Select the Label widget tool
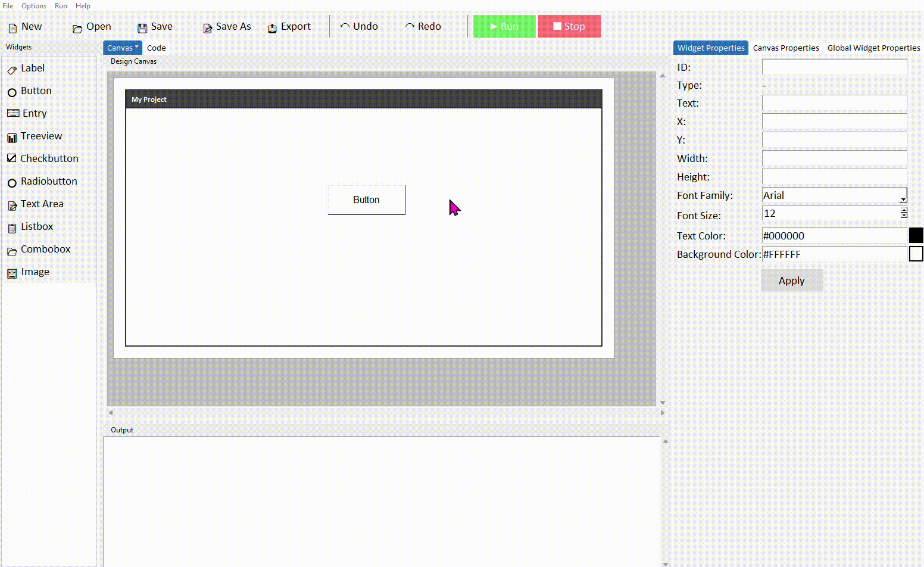 (32, 68)
